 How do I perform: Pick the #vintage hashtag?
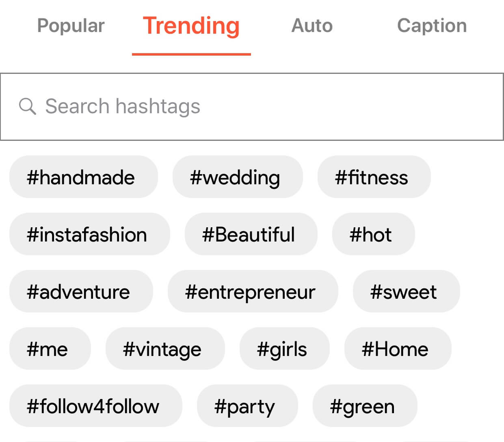click(165, 349)
